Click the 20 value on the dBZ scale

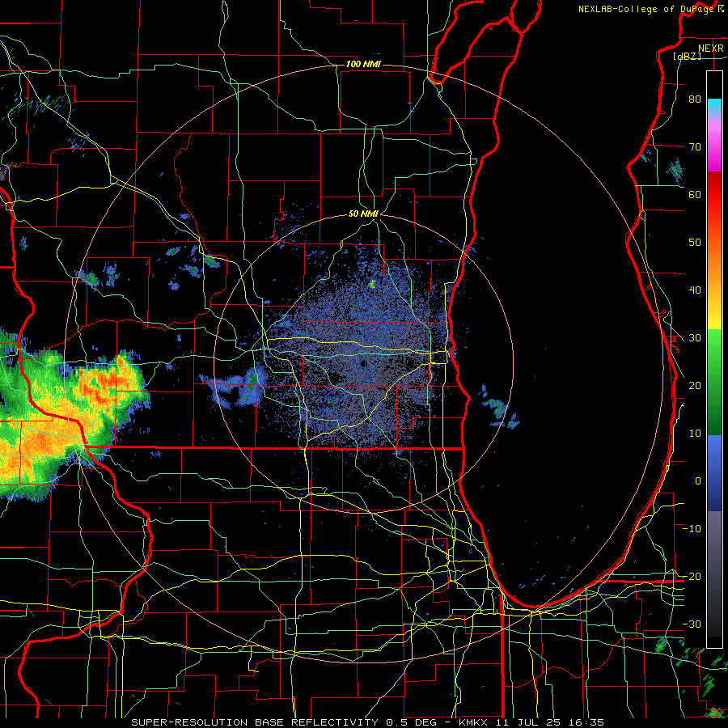click(695, 386)
